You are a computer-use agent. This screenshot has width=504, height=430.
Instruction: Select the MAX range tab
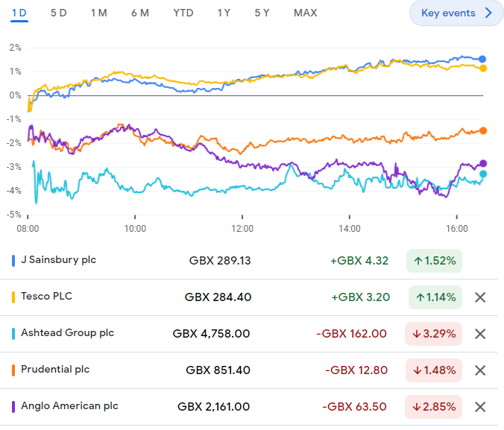tap(306, 13)
